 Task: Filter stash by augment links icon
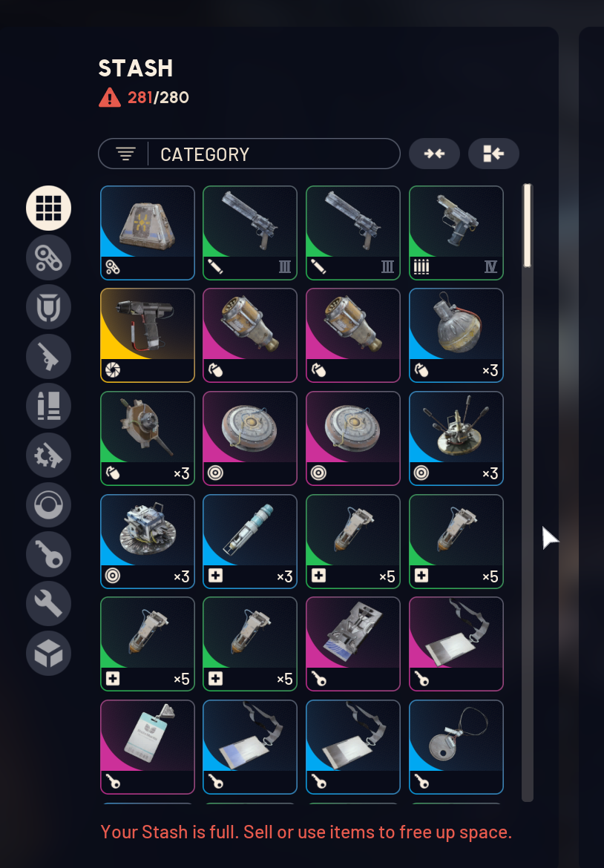click(49, 257)
